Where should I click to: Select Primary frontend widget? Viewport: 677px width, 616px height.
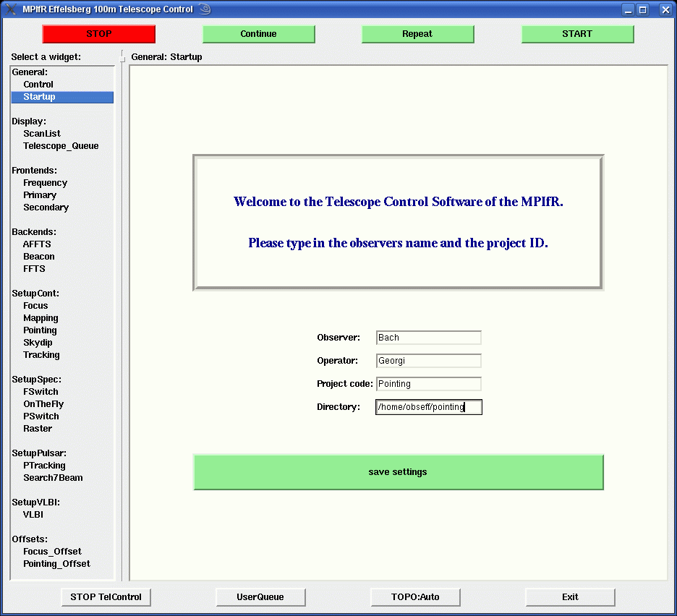(40, 195)
